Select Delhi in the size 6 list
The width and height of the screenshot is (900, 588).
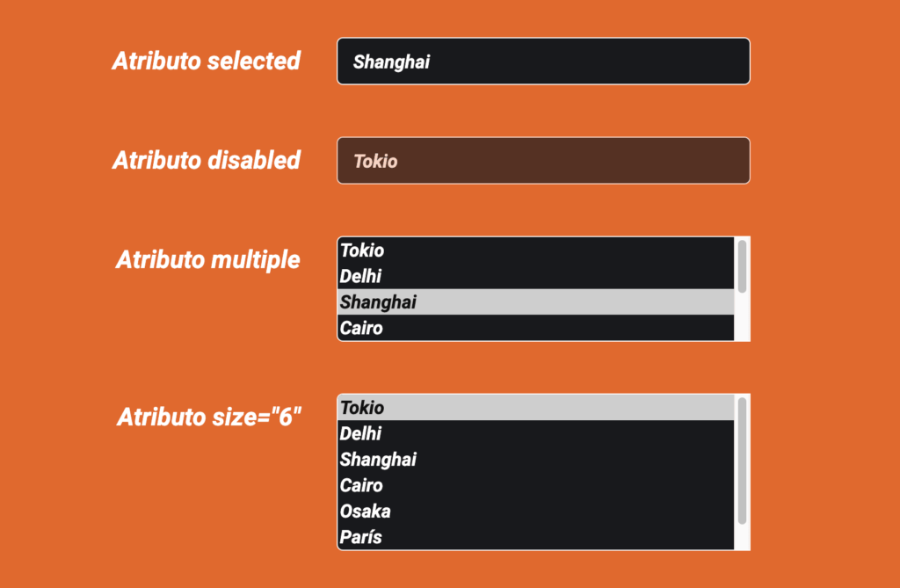pyautogui.click(x=535, y=433)
